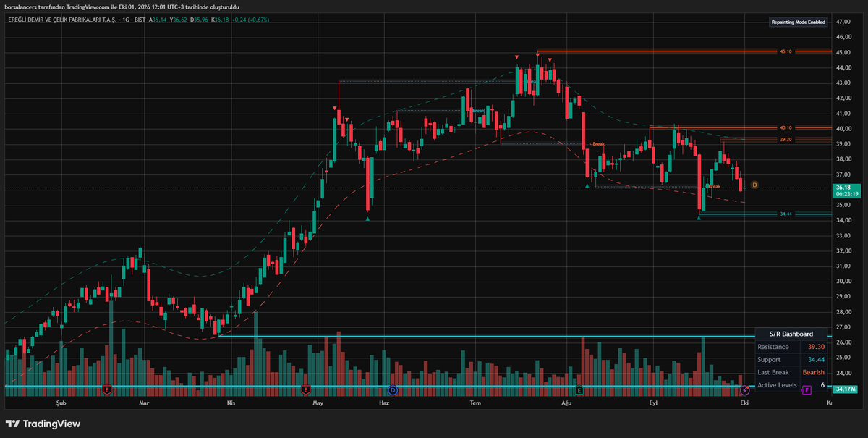This screenshot has width=868, height=438.
Task: Click the high price value Y36,62
Action: pyautogui.click(x=179, y=20)
